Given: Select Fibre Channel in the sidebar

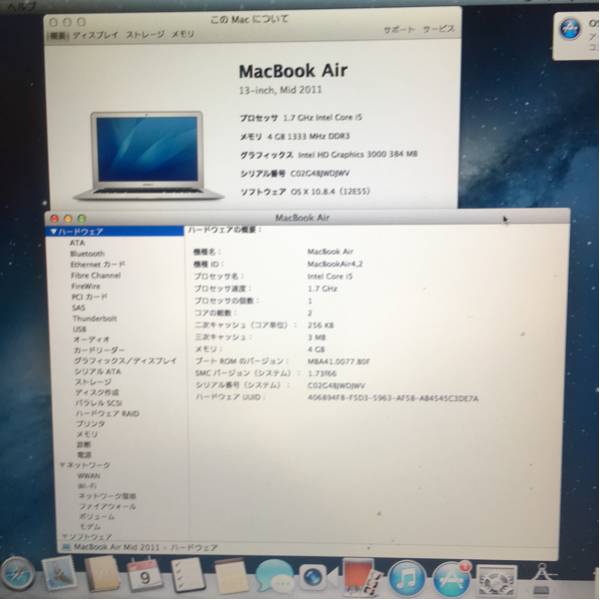Looking at the screenshot, I should (96, 275).
